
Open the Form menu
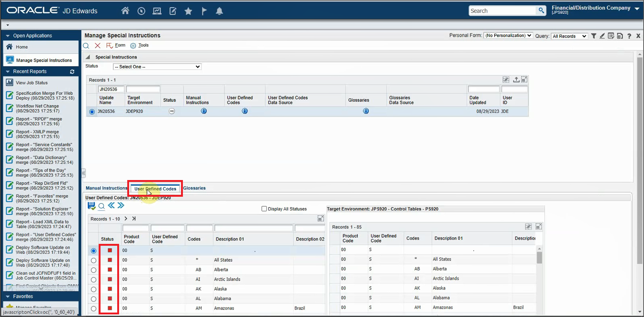click(x=116, y=45)
